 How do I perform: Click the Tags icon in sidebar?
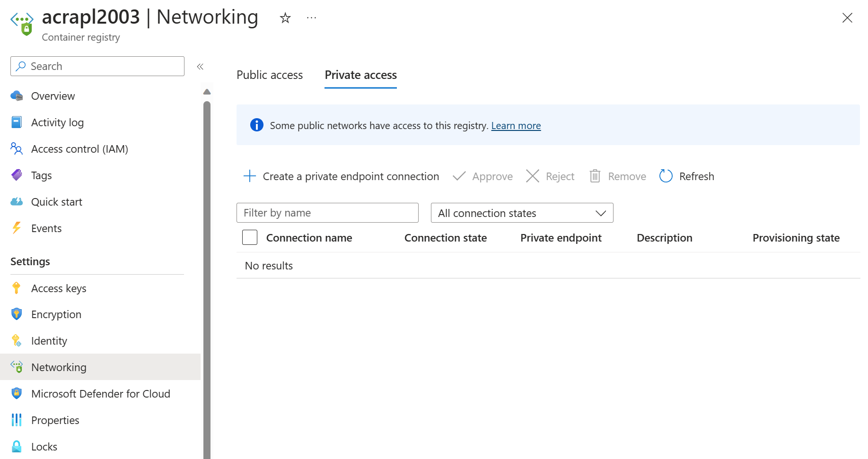pyautogui.click(x=17, y=175)
